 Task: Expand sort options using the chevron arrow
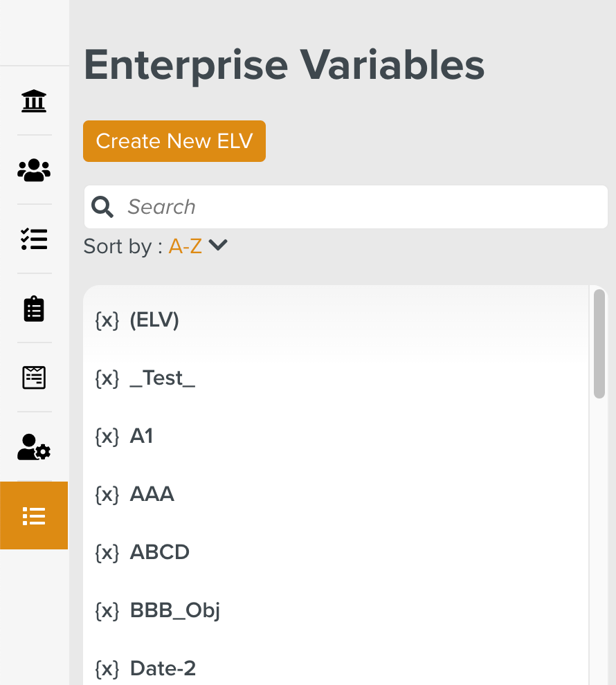coord(218,245)
